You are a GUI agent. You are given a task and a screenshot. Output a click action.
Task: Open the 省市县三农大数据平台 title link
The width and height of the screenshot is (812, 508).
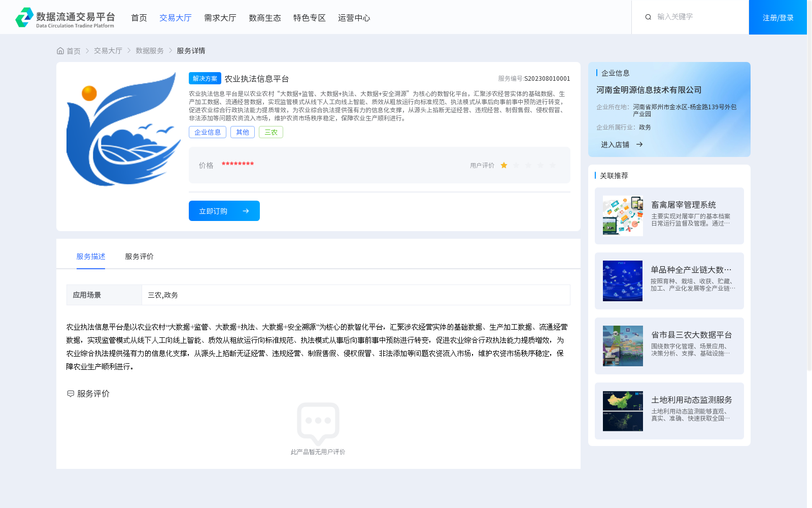tap(692, 335)
